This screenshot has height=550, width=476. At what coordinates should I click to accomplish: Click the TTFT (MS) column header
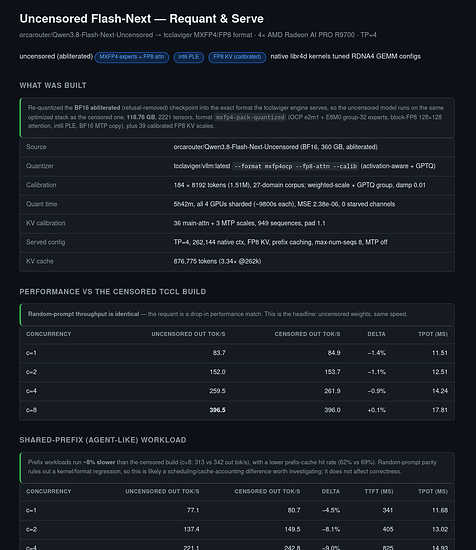[x=379, y=491]
